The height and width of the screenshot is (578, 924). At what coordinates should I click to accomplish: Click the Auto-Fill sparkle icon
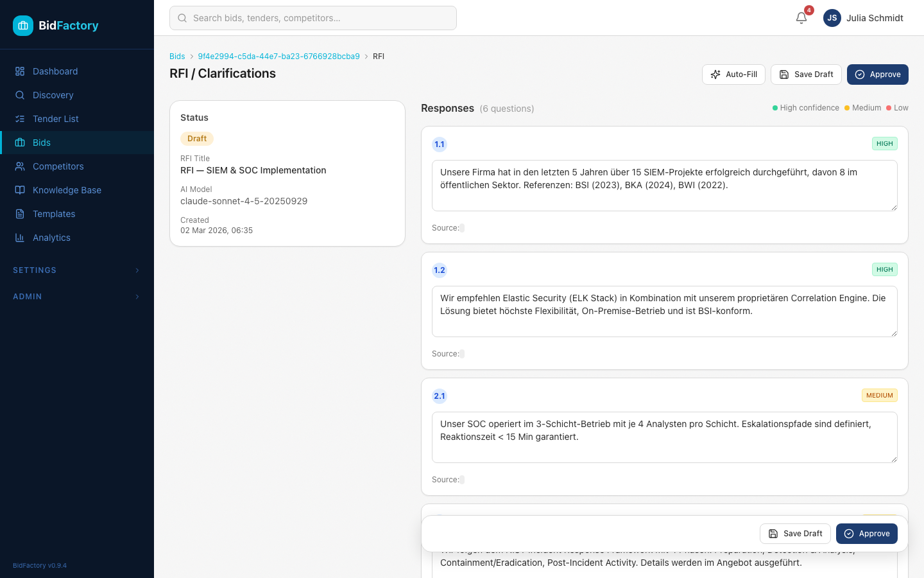point(715,74)
